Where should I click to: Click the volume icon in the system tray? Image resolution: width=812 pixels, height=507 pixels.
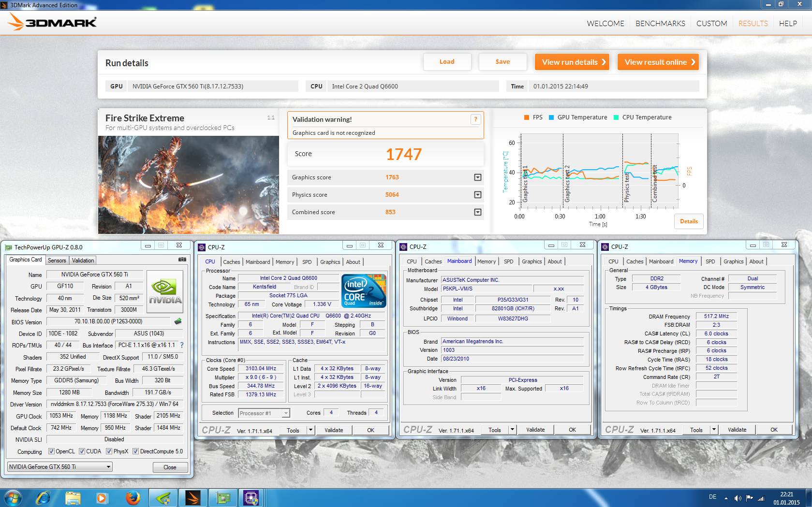point(738,498)
